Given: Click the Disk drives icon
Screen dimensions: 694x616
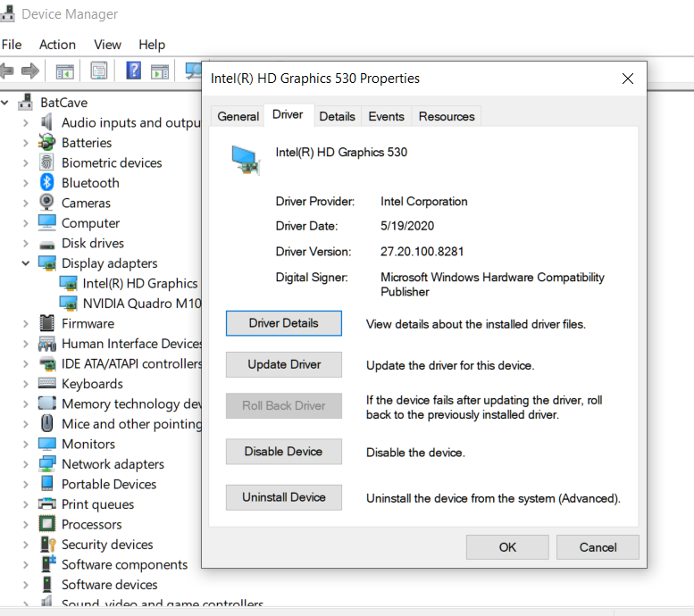Looking at the screenshot, I should [x=47, y=245].
